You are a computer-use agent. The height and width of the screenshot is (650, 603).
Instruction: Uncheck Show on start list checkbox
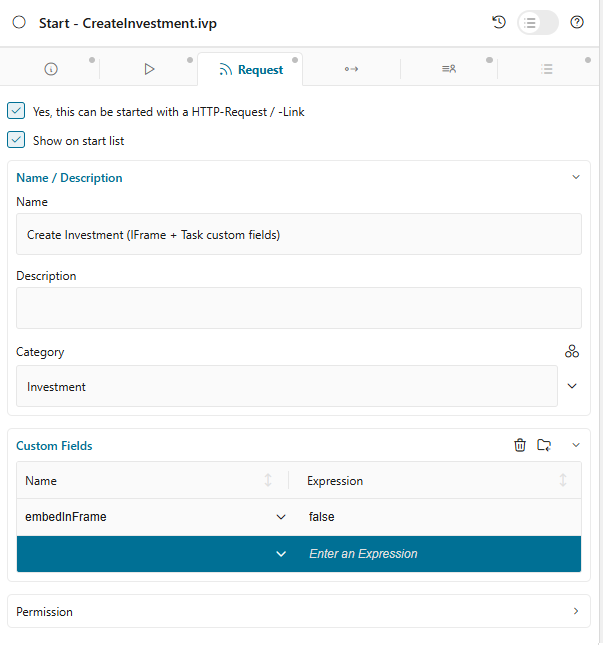point(16,140)
